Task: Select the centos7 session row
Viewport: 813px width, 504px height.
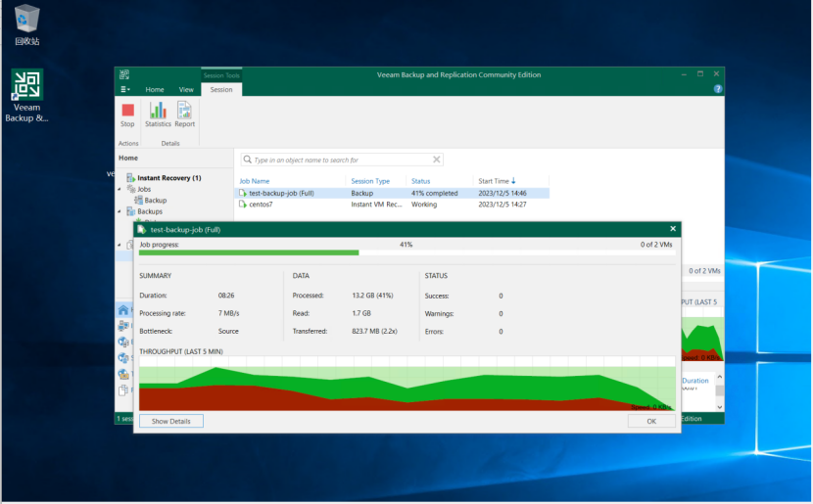Action: pos(393,205)
